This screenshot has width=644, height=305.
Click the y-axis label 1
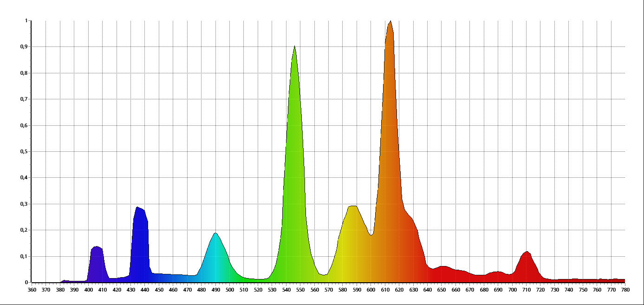click(26, 21)
